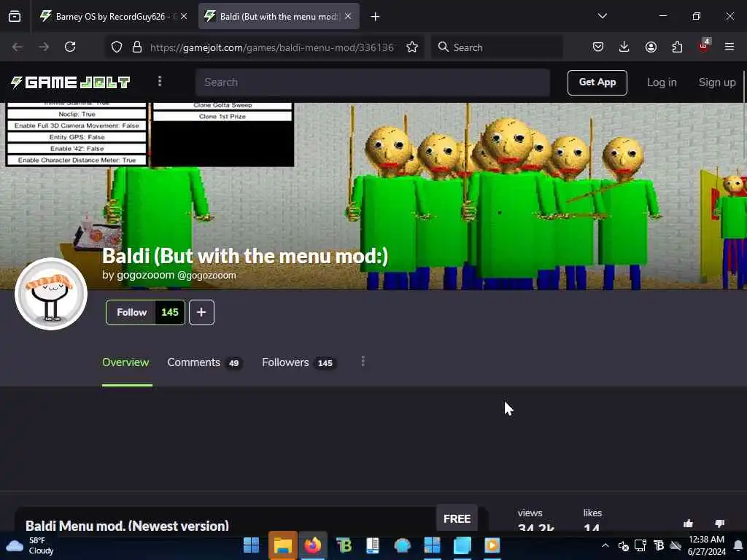Open uBlock Origin extension icon

[704, 46]
